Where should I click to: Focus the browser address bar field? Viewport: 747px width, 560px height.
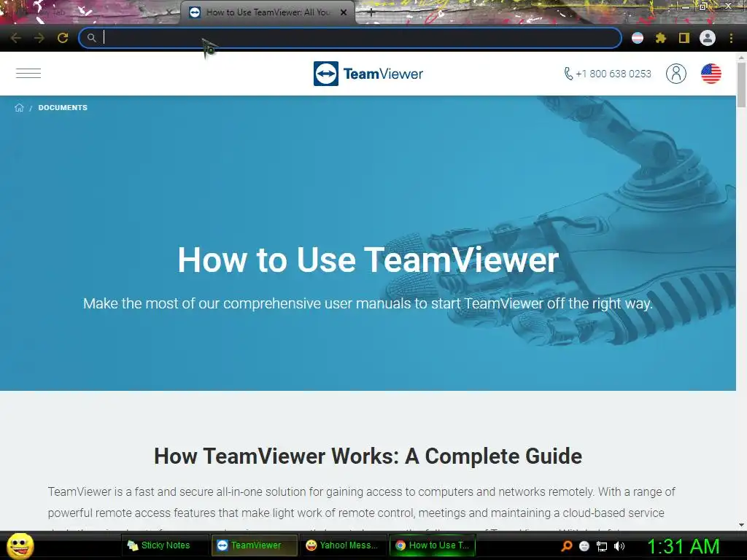point(350,38)
